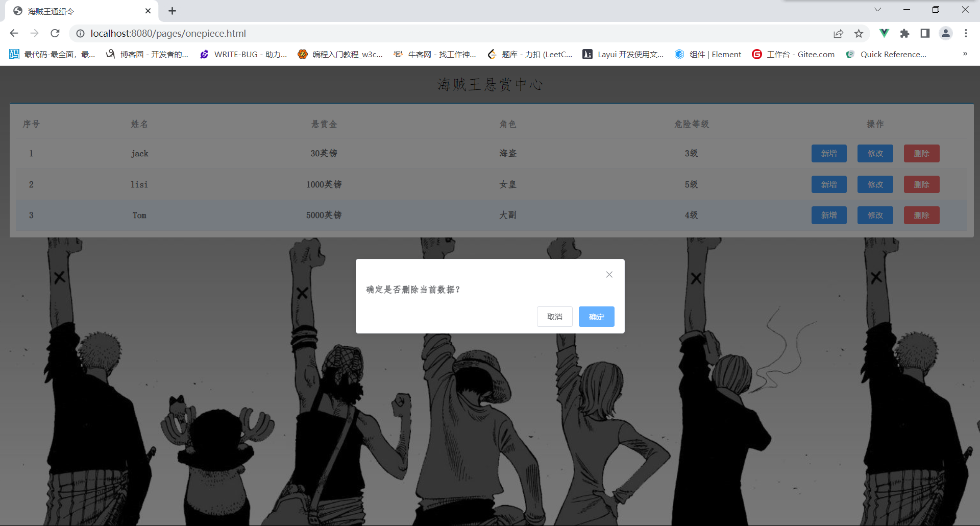Screen dimensions: 980x526
Task: Click the bounty value '5000英镑'
Action: pyautogui.click(x=324, y=215)
